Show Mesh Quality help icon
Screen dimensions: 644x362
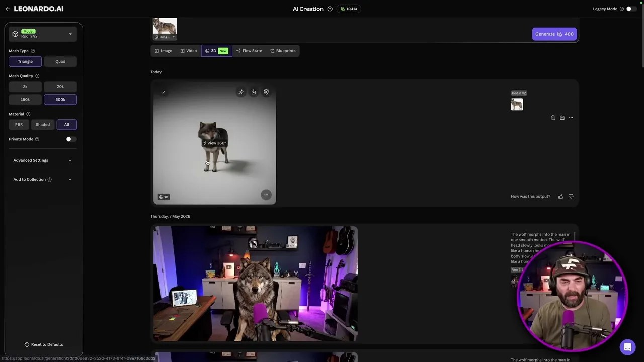37,76
